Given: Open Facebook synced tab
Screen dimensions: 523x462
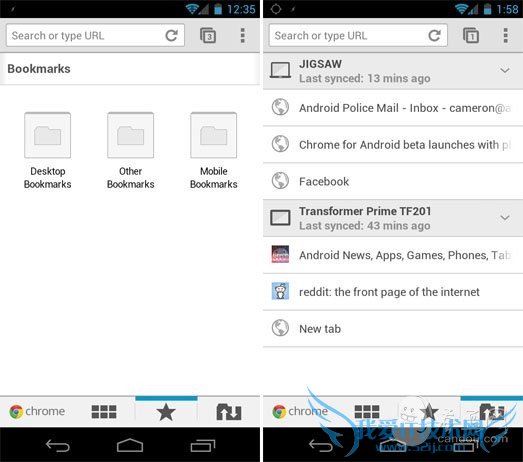Looking at the screenshot, I should (x=393, y=181).
